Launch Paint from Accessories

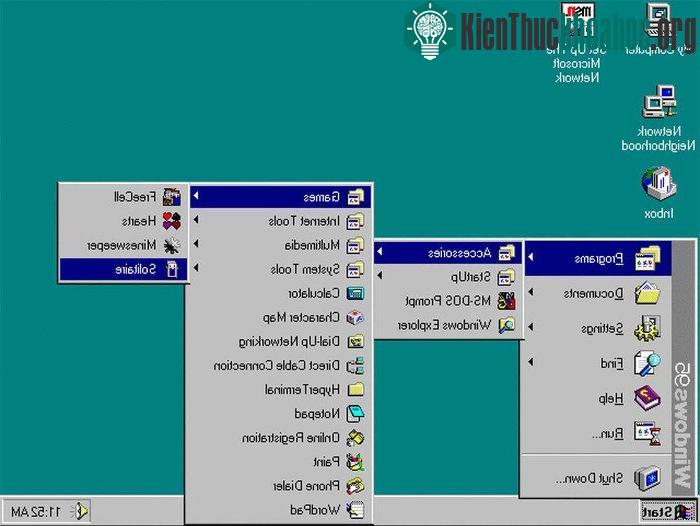(280, 462)
